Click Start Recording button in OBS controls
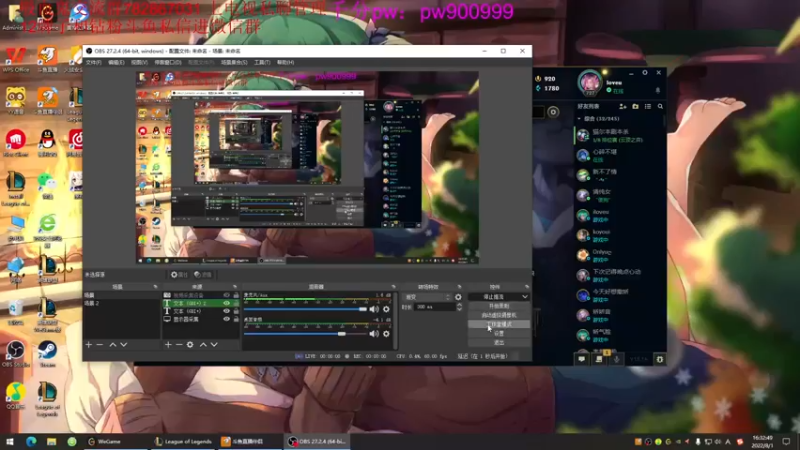Image resolution: width=800 pixels, height=450 pixels. pos(499,306)
